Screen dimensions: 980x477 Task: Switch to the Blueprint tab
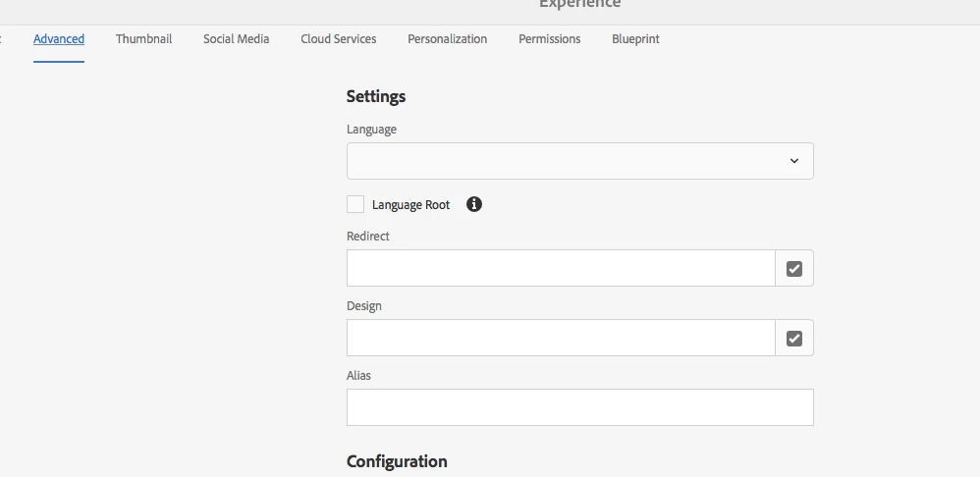[635, 39]
